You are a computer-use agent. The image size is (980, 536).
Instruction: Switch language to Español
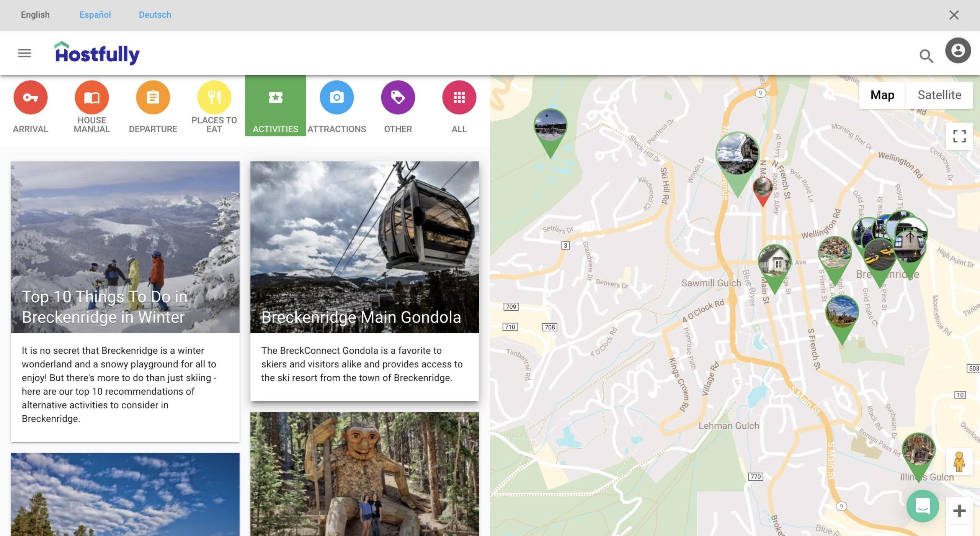coord(95,15)
